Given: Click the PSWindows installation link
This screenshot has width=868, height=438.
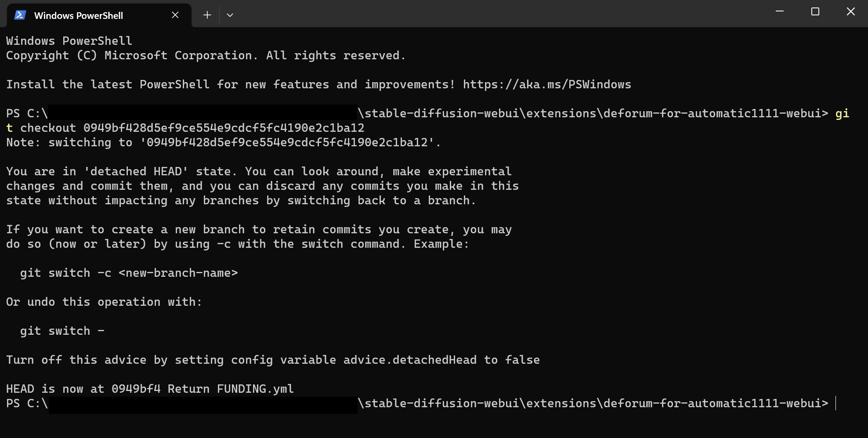Looking at the screenshot, I should pos(546,84).
